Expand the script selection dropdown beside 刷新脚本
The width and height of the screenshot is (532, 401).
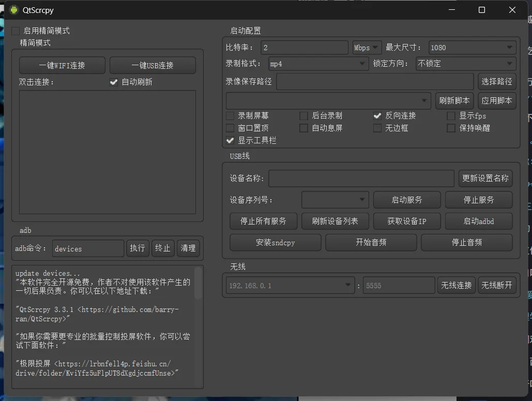[x=328, y=100]
